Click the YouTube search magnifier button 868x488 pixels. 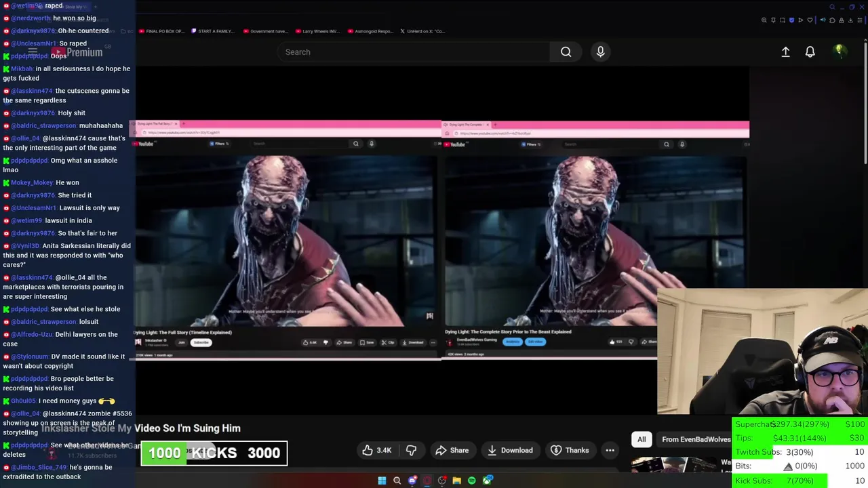point(566,52)
